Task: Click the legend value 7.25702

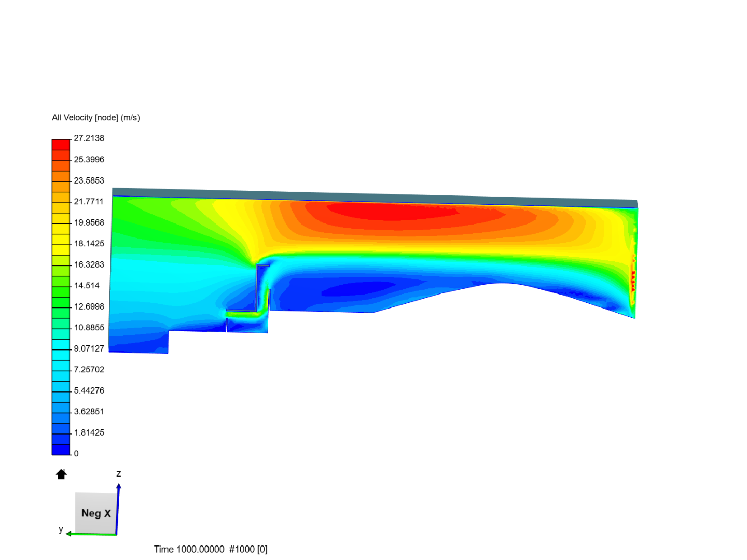Action: (89, 369)
